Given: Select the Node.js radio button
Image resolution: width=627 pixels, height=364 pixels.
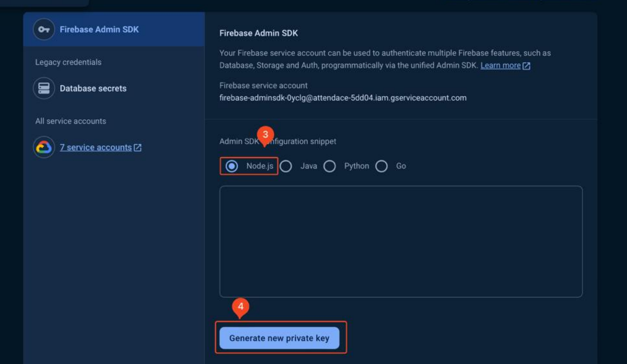Looking at the screenshot, I should point(232,166).
